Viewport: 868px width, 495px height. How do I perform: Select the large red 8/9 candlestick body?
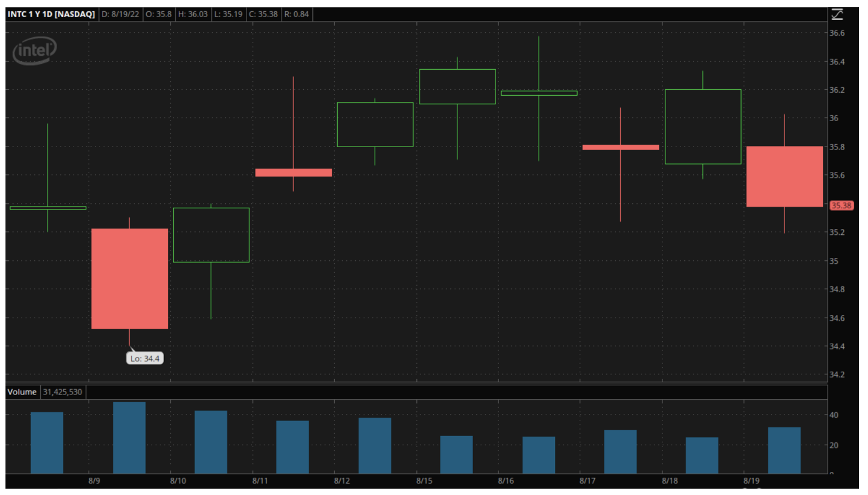[x=129, y=278]
